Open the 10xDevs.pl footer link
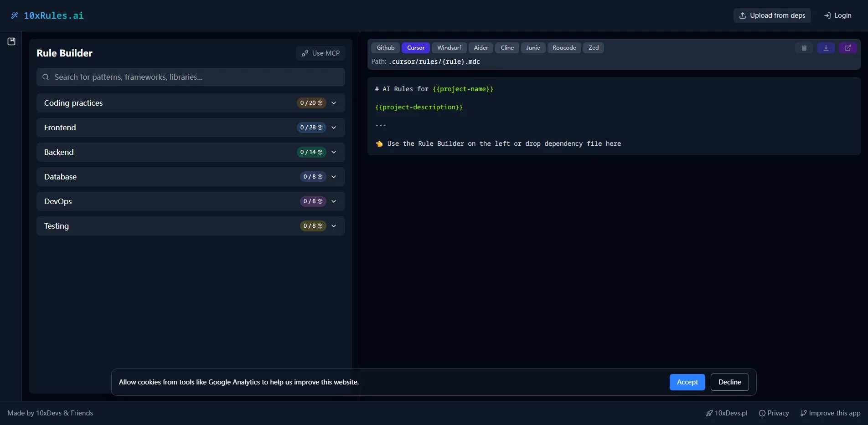 pyautogui.click(x=727, y=413)
